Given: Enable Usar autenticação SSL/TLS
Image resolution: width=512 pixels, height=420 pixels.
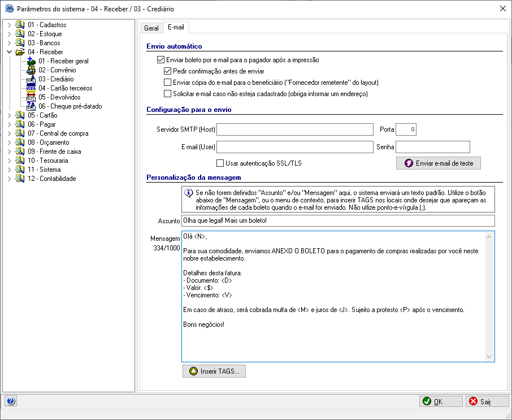Looking at the screenshot, I should [x=220, y=163].
